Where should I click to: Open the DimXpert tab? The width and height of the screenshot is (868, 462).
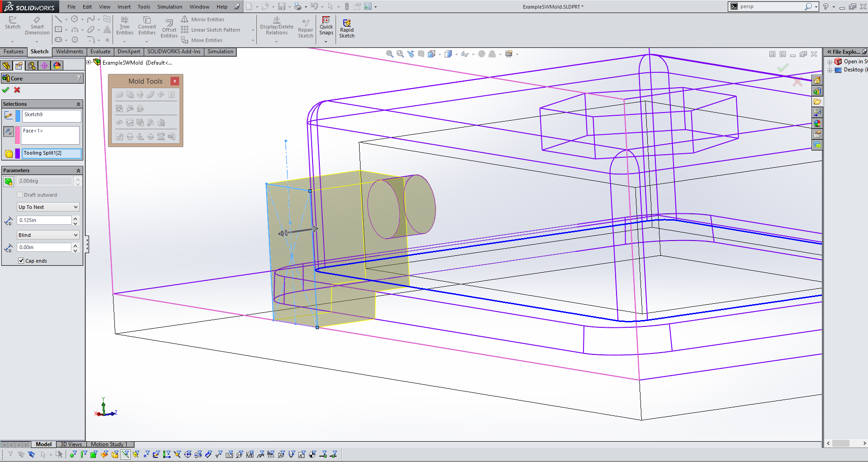[129, 52]
